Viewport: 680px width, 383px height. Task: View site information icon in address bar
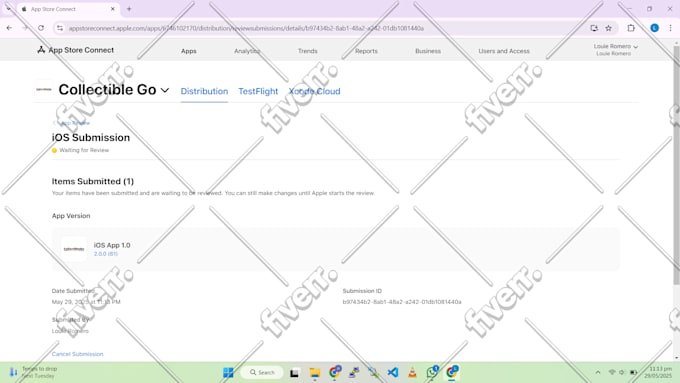tap(60, 28)
